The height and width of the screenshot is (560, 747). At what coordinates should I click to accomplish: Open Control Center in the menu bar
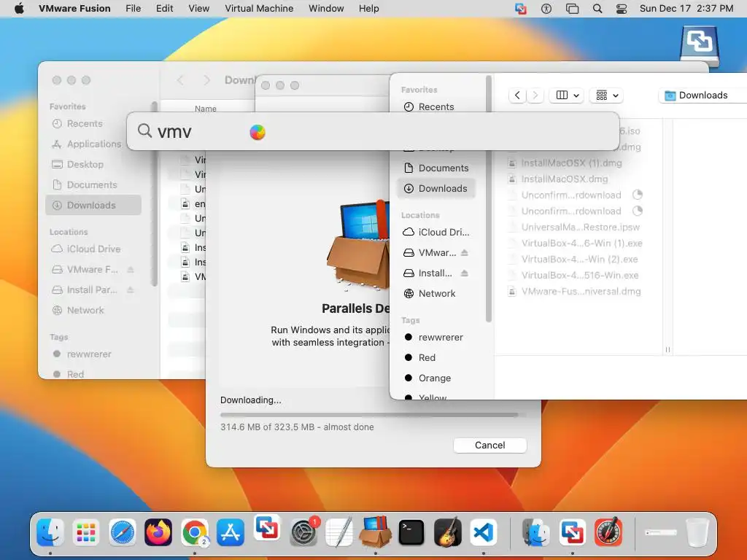(622, 9)
